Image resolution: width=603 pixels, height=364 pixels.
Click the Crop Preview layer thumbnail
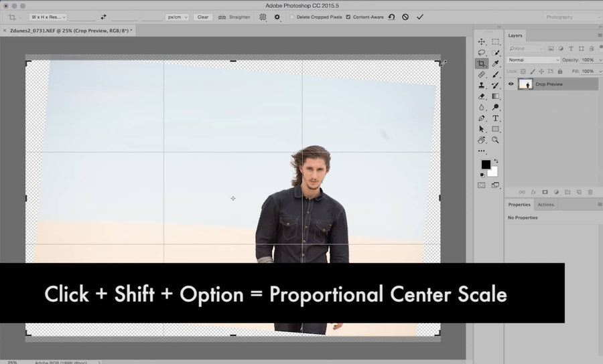[525, 84]
